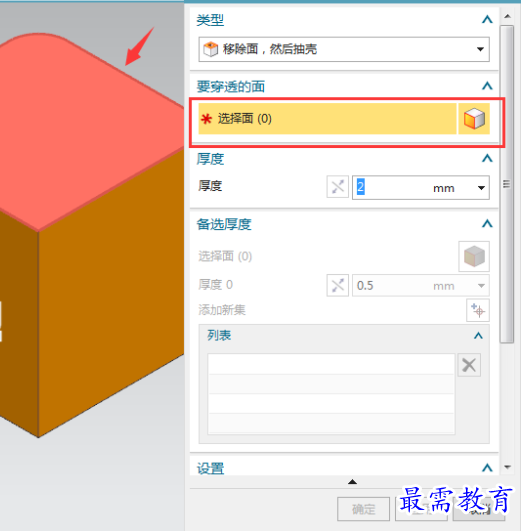Click the 确定 button

click(x=363, y=509)
